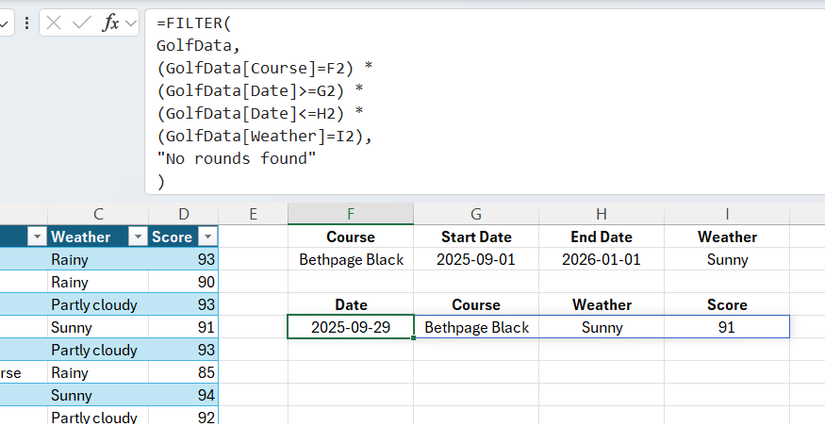The width and height of the screenshot is (825, 424).
Task: Click the Start Date header cell
Action: [476, 237]
